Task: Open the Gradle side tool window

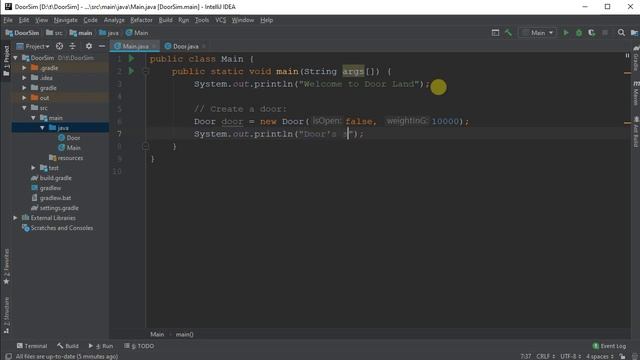Action: 636,58
